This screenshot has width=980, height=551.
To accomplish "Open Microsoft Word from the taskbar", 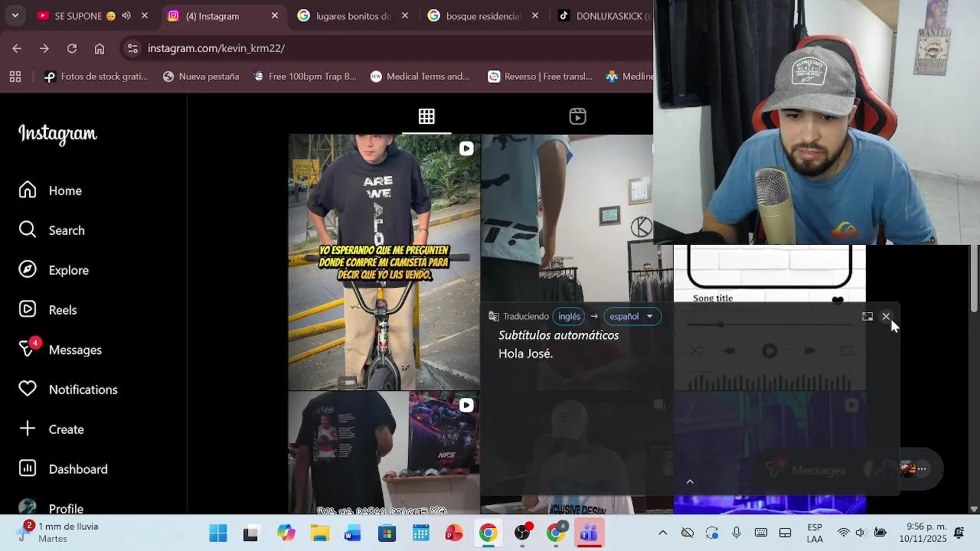I will point(353,533).
